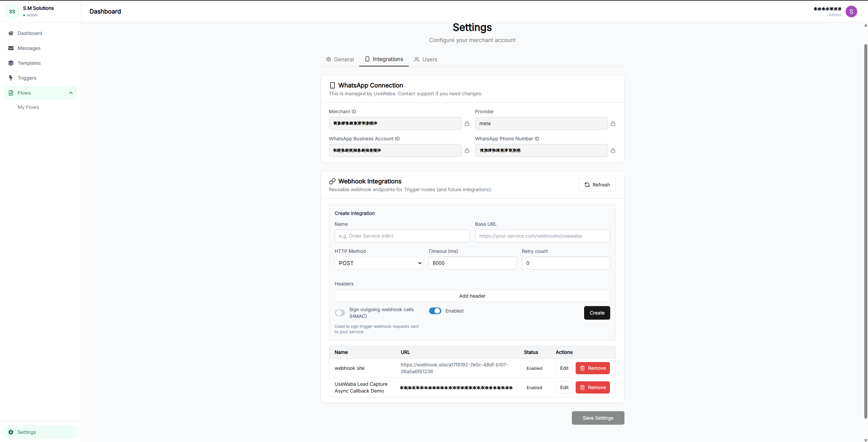Refresh the webhook integrations list

tap(597, 185)
